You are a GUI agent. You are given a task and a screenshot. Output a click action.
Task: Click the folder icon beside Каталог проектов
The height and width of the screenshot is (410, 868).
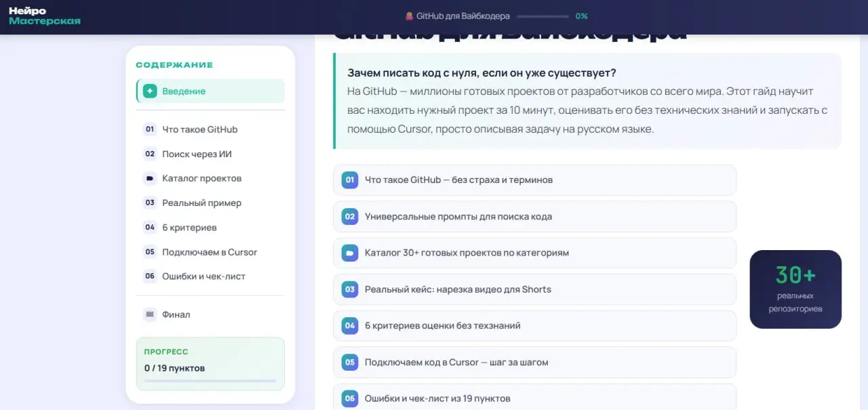click(150, 178)
